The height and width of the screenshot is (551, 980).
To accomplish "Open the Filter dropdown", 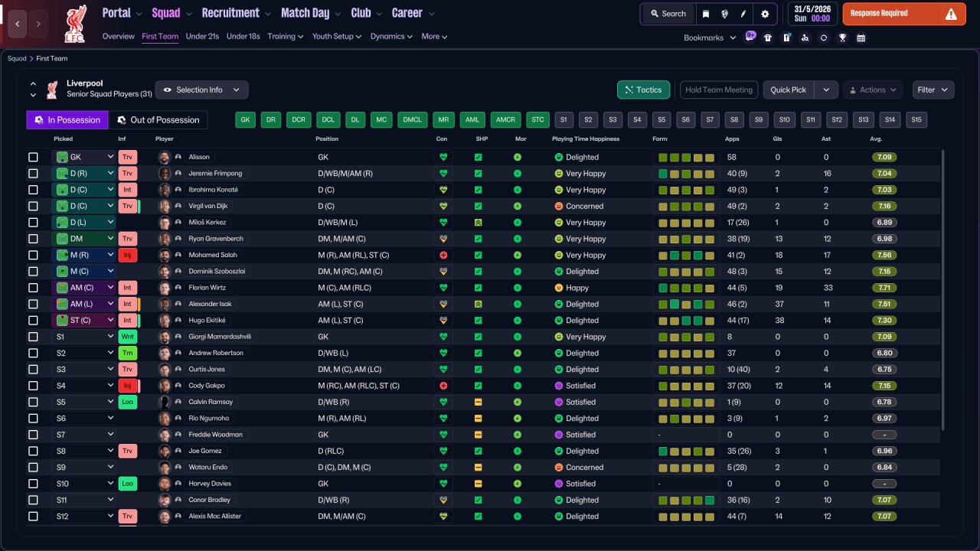I will click(x=933, y=90).
